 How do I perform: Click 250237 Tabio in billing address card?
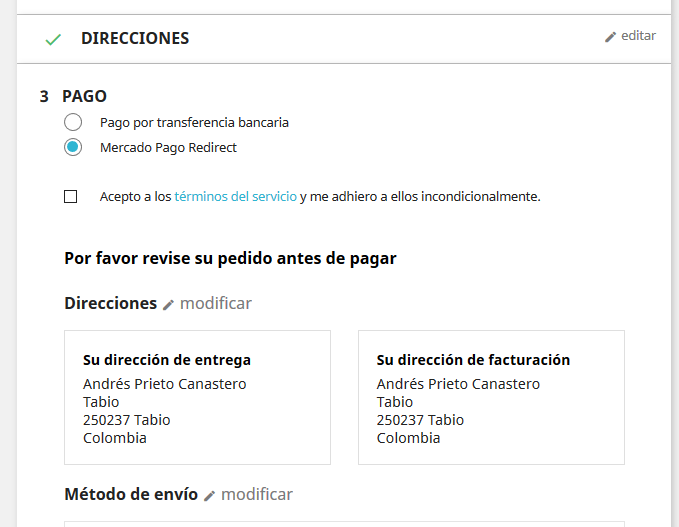click(420, 420)
